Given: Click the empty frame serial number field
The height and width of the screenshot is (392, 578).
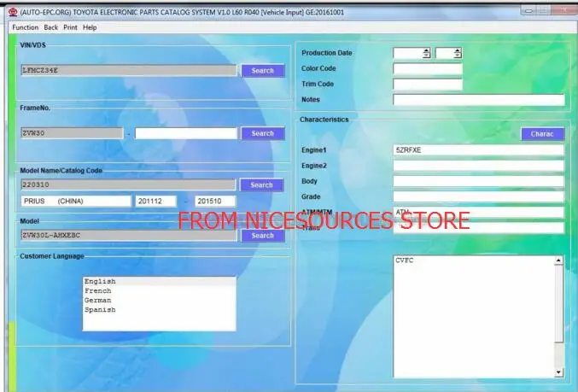Looking at the screenshot, I should pos(186,133).
